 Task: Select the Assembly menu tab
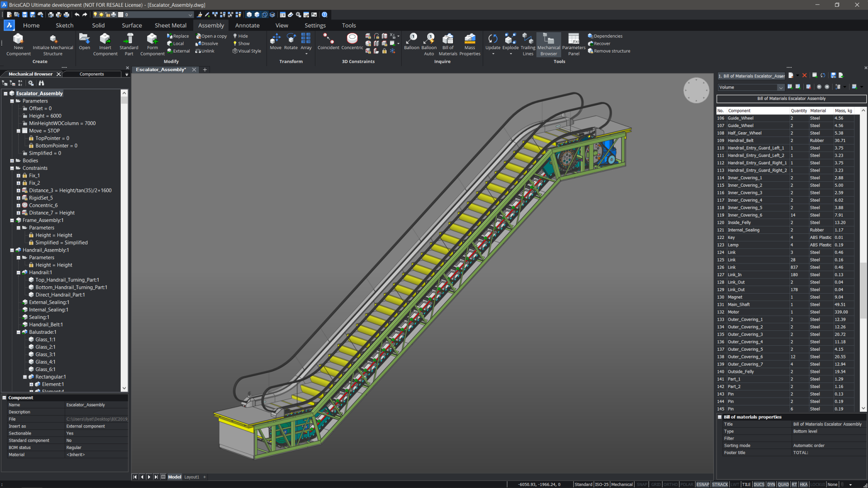(211, 25)
